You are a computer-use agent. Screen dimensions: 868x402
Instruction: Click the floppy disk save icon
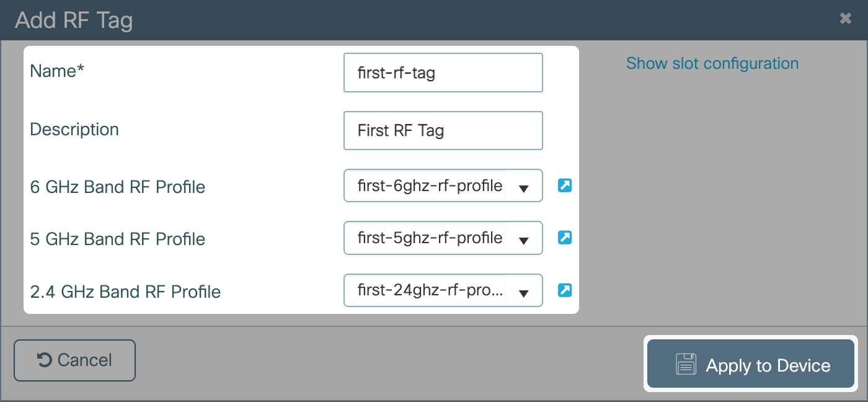pos(686,364)
